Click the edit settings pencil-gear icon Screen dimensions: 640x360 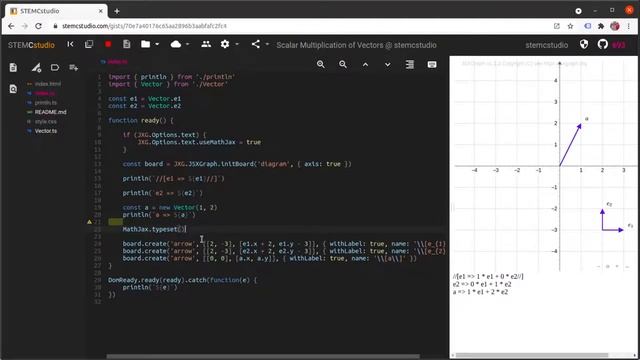[x=36, y=67]
